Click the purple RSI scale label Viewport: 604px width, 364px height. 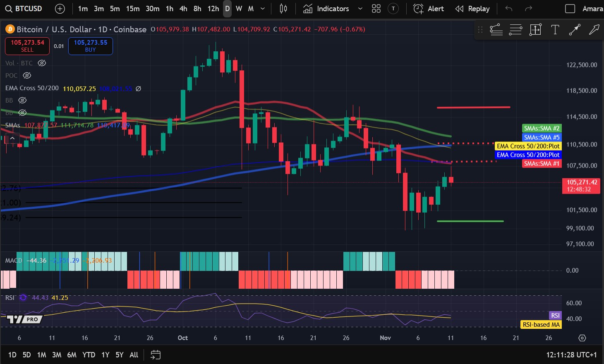click(555, 315)
